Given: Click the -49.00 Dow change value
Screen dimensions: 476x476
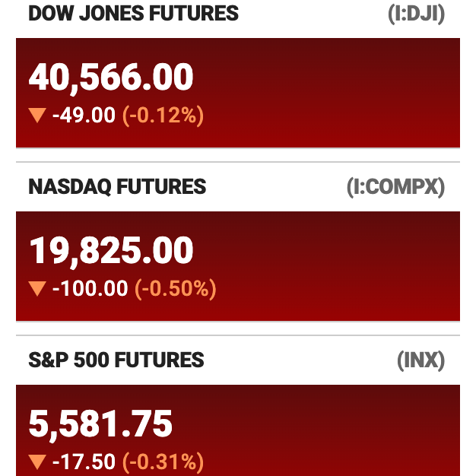Looking at the screenshot, I should 84,116.
